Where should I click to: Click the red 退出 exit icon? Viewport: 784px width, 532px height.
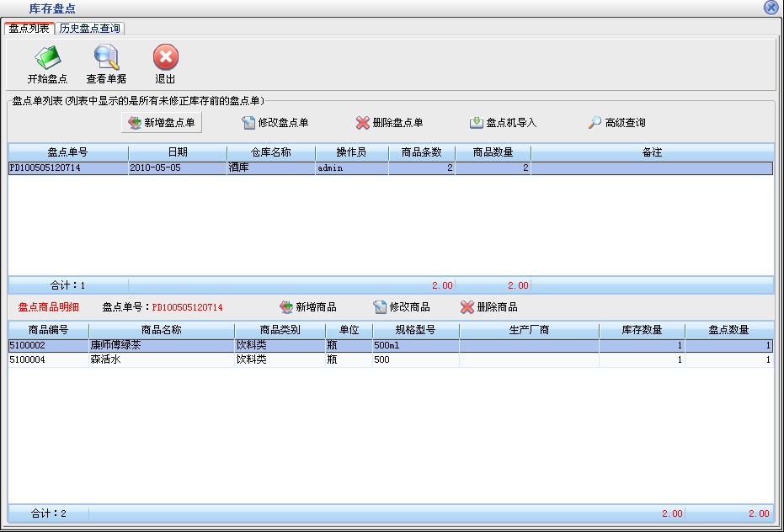point(165,59)
